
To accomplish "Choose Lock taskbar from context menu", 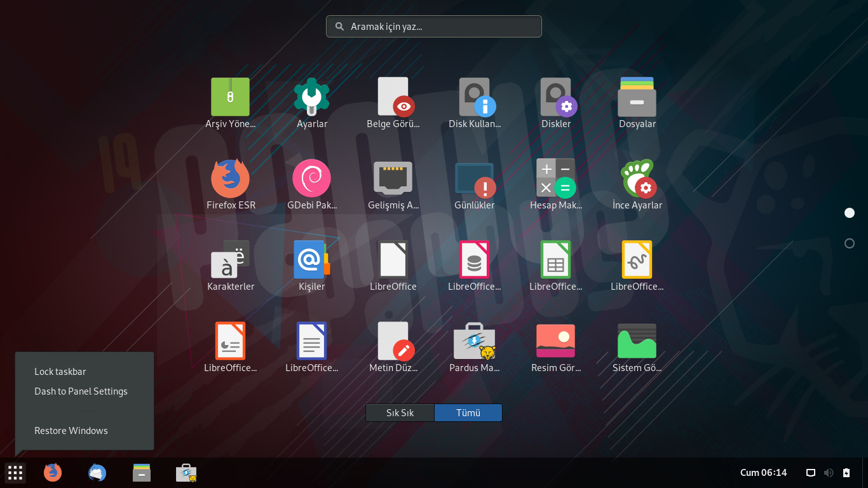I will point(60,372).
